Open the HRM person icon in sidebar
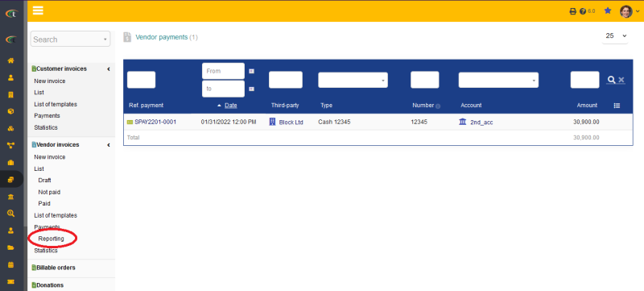644x291 pixels. [11, 231]
